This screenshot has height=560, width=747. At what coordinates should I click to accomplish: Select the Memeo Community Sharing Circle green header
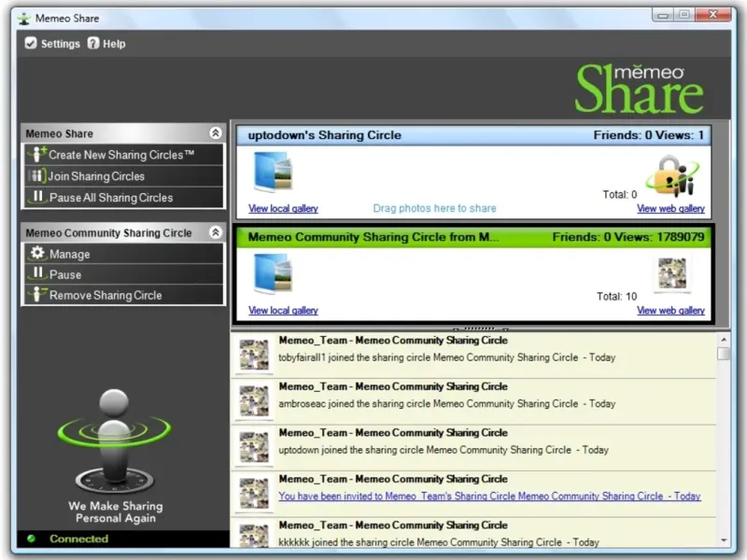tap(473, 237)
